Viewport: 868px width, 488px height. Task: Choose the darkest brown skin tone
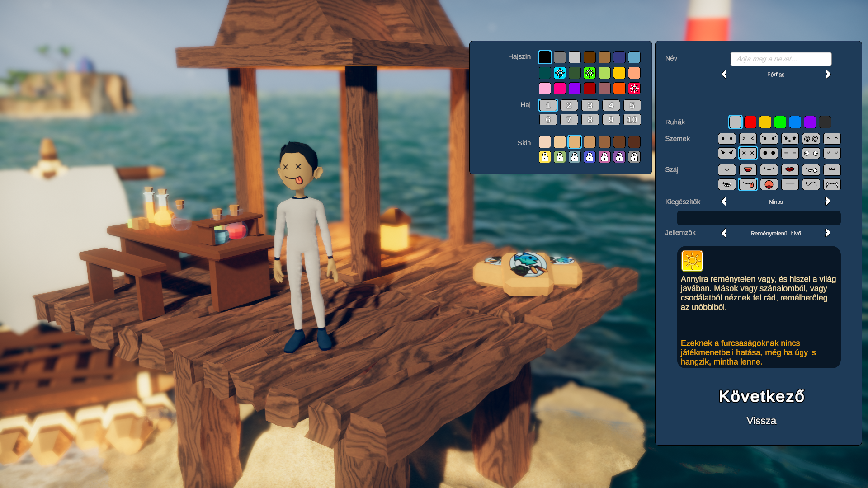coord(634,142)
